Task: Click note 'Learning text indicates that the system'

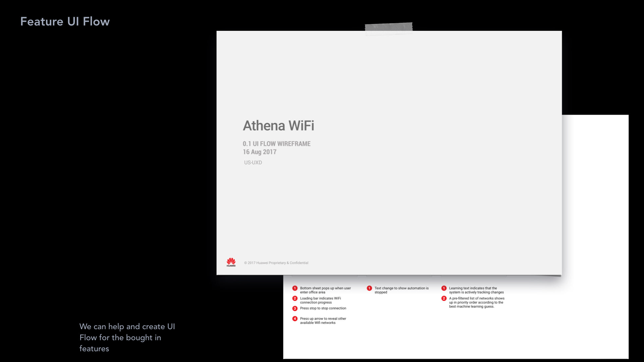Action: point(476,290)
